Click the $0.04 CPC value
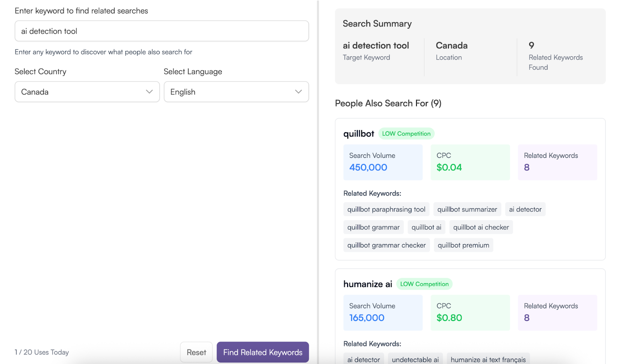 (x=449, y=167)
